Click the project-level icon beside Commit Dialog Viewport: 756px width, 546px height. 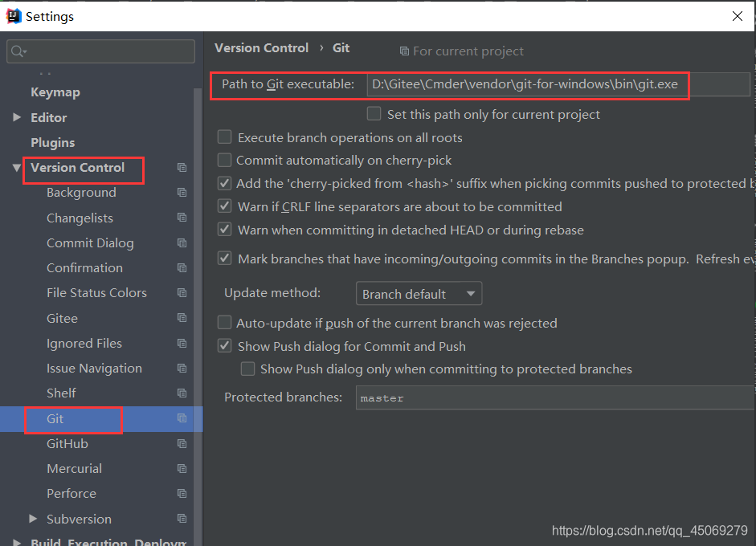point(182,242)
